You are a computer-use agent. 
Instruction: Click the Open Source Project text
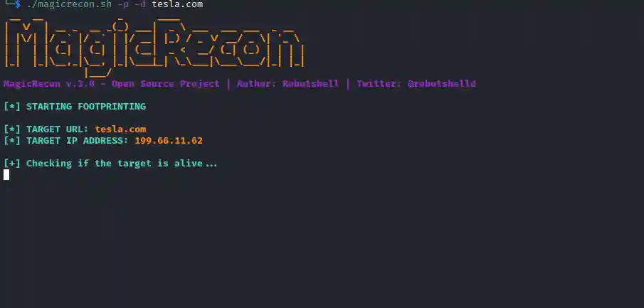(166, 84)
